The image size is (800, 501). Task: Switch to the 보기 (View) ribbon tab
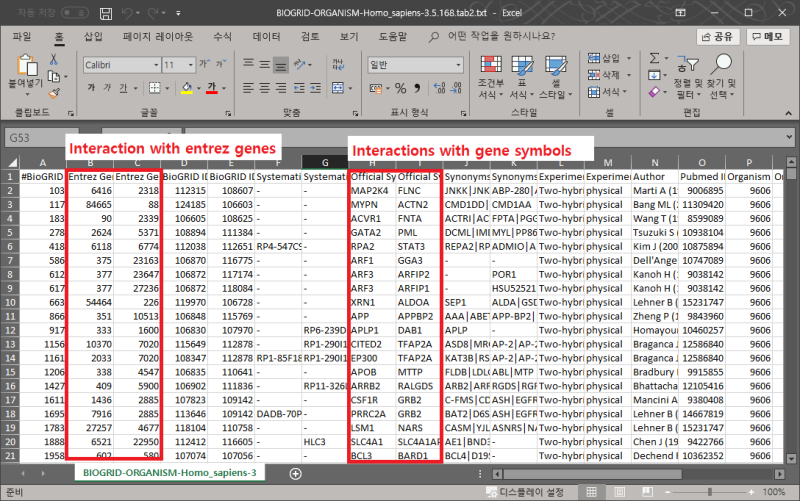pyautogui.click(x=349, y=37)
